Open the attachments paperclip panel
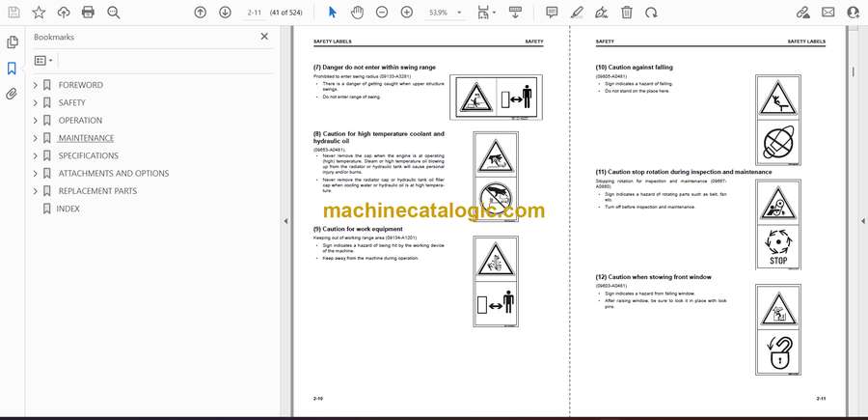Image resolution: width=868 pixels, height=420 pixels. click(12, 94)
